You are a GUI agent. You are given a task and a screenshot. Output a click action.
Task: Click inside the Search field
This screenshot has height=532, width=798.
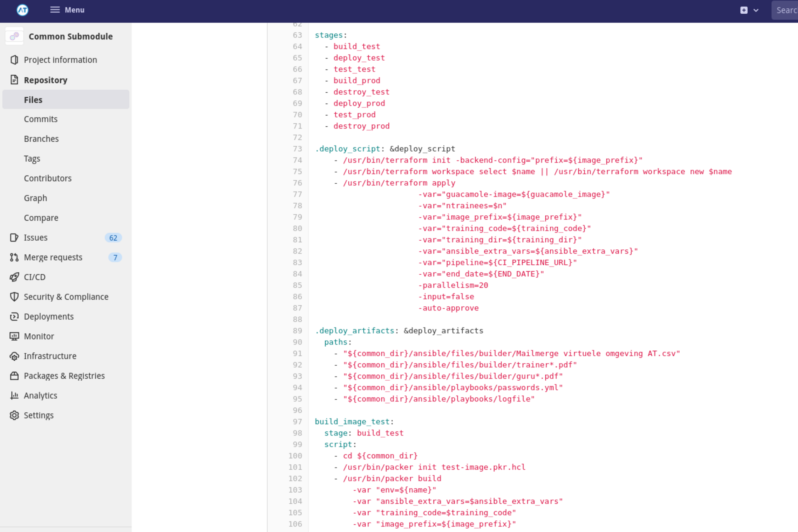tap(787, 10)
